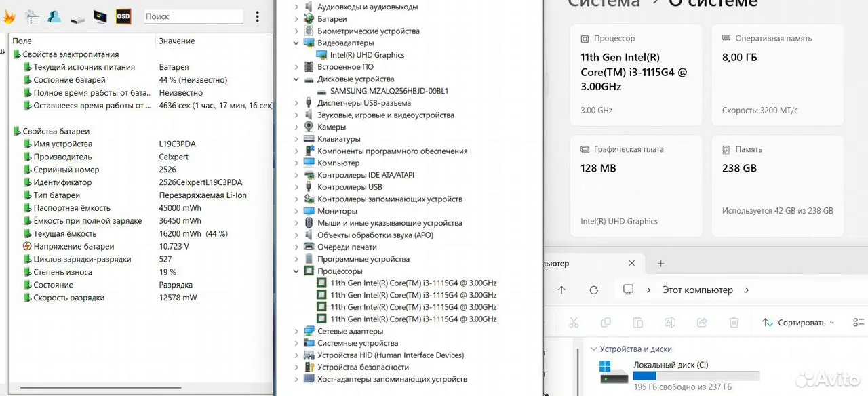Click the Камеры webcam icon
Viewport: 868px width, 396px height.
pos(309,127)
